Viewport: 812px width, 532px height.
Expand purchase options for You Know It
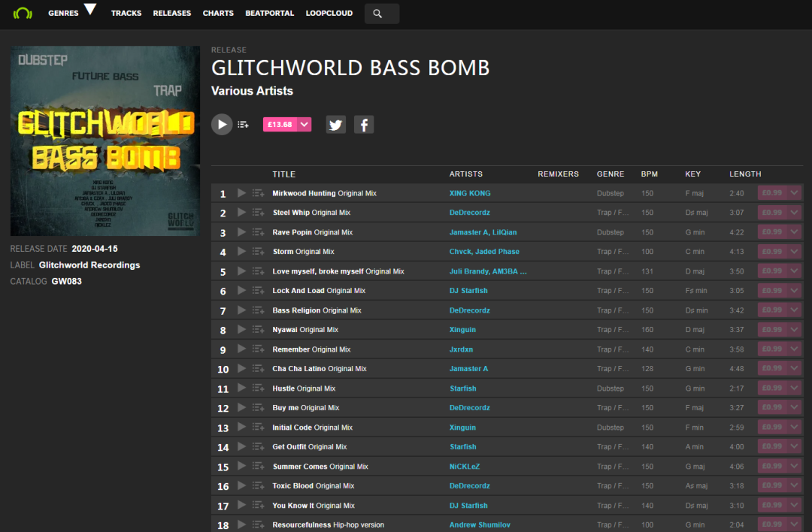(795, 505)
